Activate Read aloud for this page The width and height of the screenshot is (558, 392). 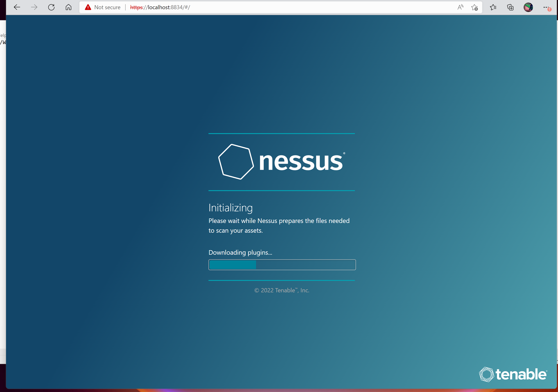460,7
